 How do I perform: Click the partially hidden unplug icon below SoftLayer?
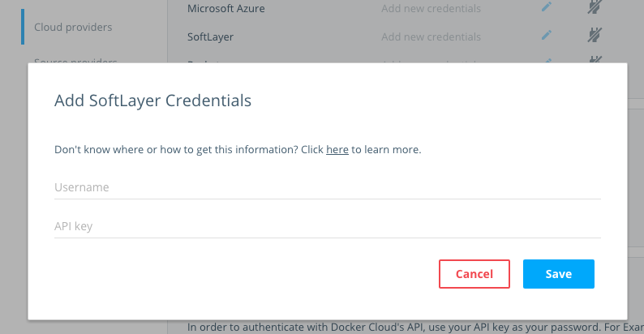click(595, 61)
